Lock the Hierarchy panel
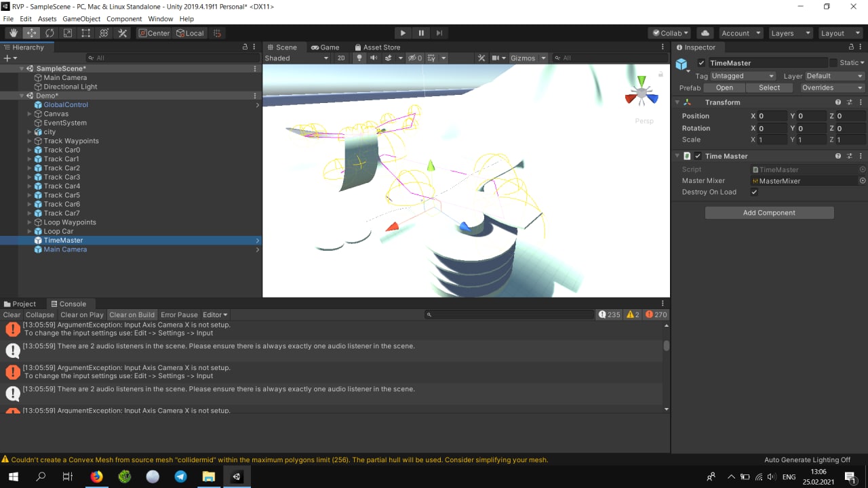Image resolution: width=868 pixels, height=488 pixels. click(x=245, y=47)
